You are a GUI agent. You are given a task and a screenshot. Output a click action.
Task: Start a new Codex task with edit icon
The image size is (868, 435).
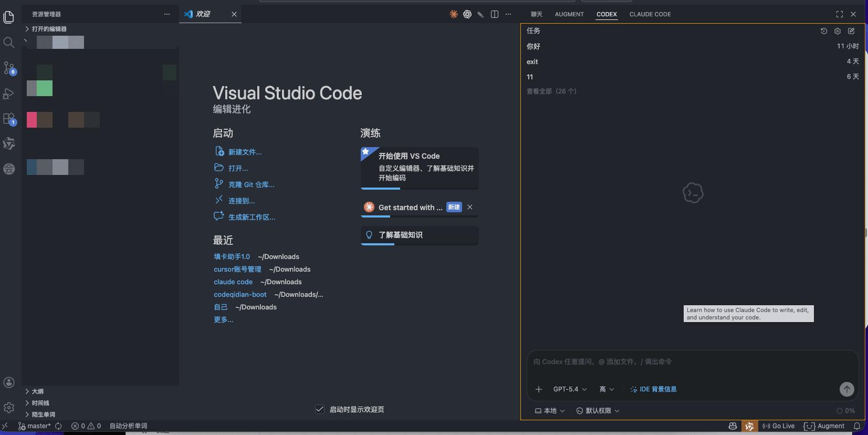pos(851,31)
